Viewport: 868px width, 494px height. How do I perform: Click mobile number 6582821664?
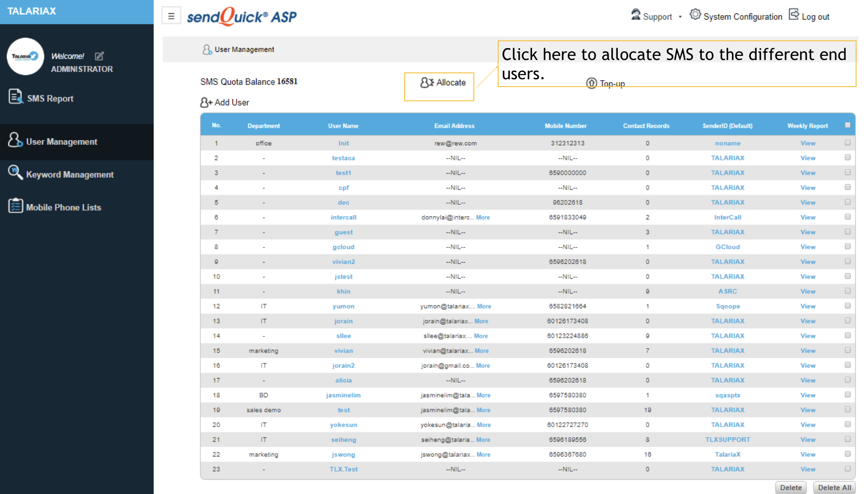567,306
